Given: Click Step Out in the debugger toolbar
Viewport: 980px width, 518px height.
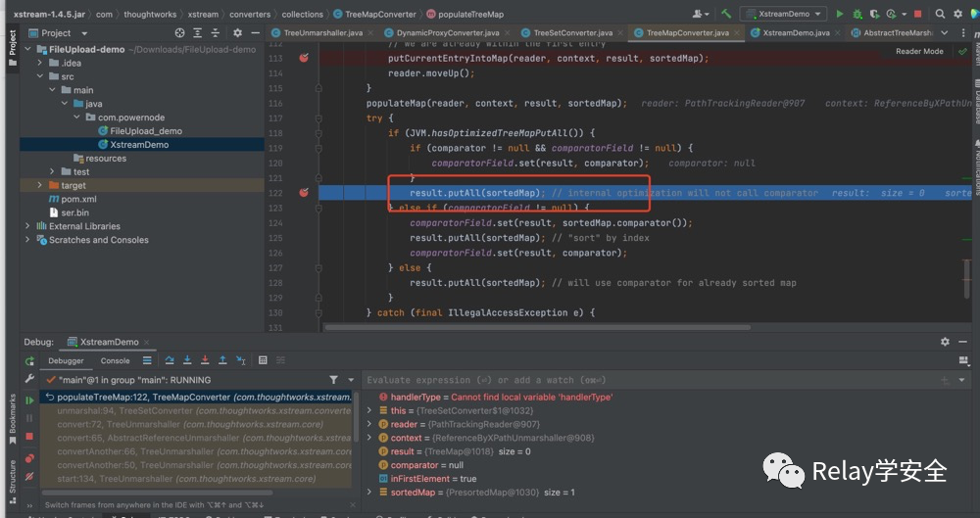Looking at the screenshot, I should point(222,360).
